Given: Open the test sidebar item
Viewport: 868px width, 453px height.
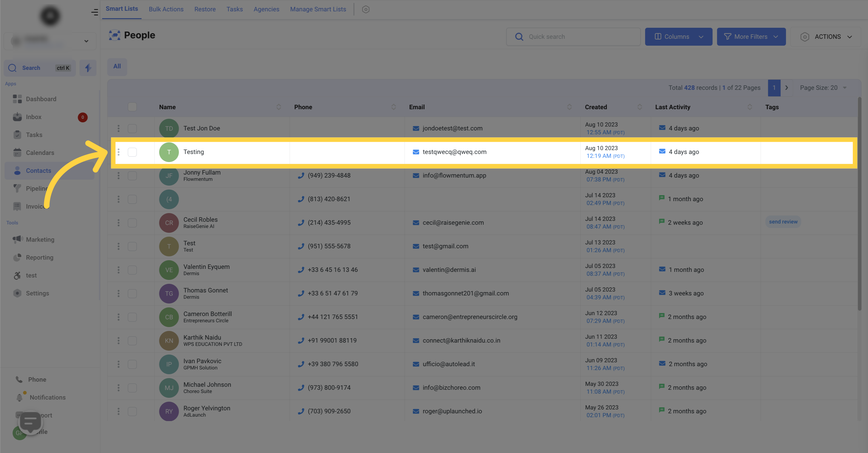Looking at the screenshot, I should [x=31, y=275].
